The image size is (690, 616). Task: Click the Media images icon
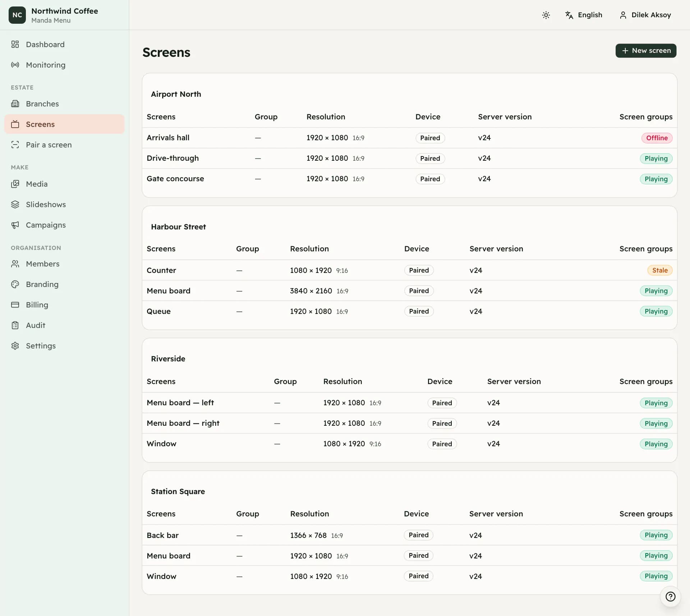click(15, 184)
